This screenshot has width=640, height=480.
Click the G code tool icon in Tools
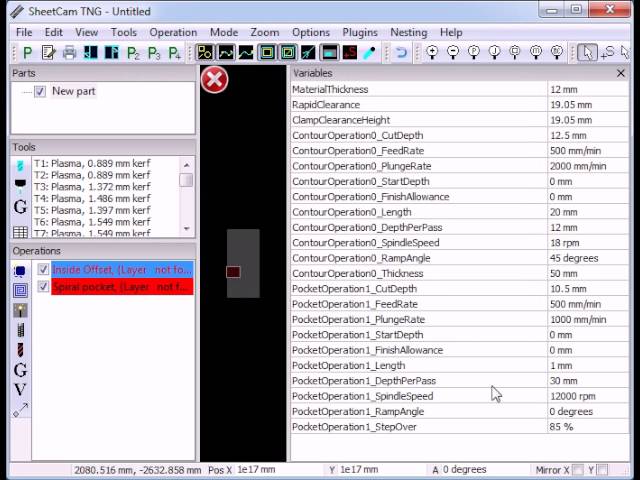tap(20, 207)
